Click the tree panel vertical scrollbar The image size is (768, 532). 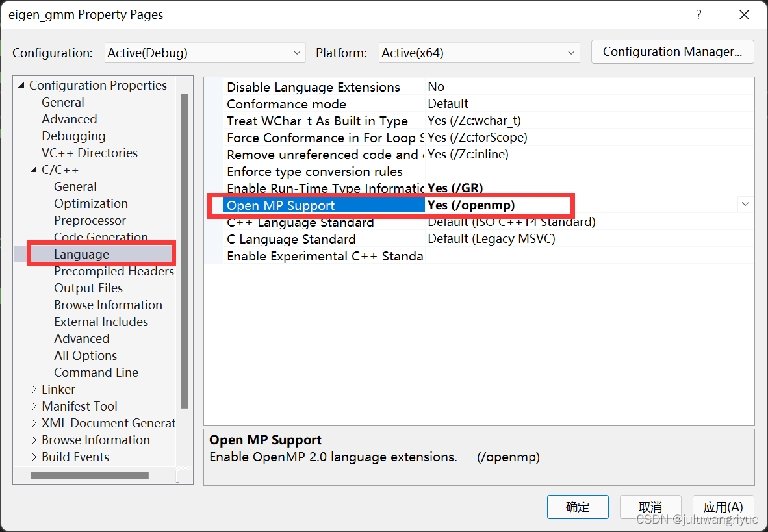coord(184,251)
